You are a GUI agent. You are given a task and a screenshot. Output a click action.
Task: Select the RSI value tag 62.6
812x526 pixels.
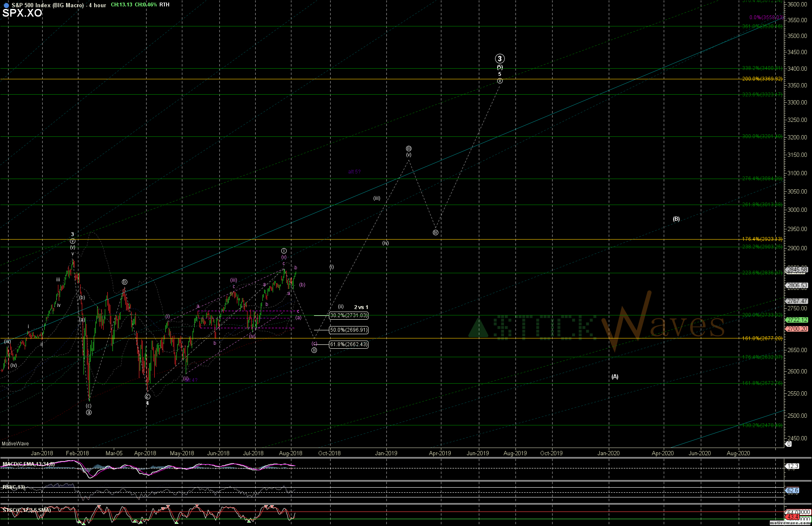click(792, 491)
